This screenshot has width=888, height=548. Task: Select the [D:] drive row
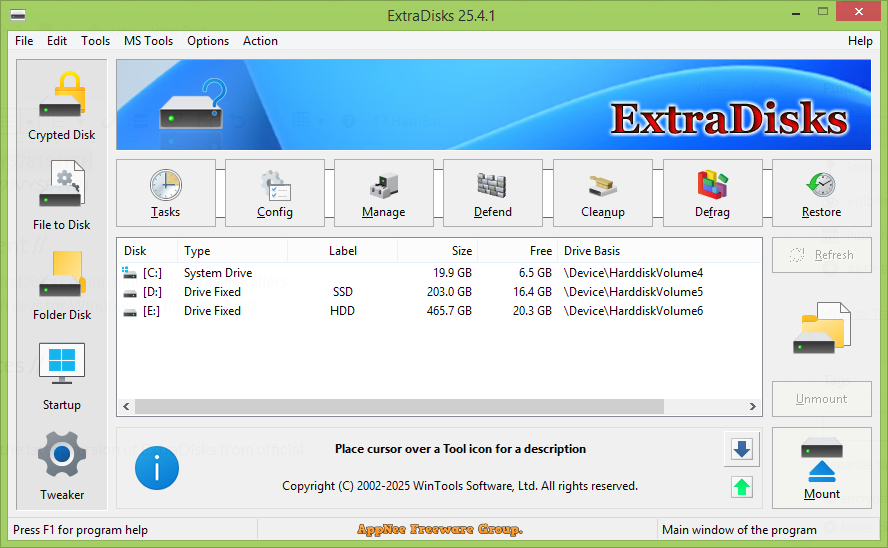[439, 292]
